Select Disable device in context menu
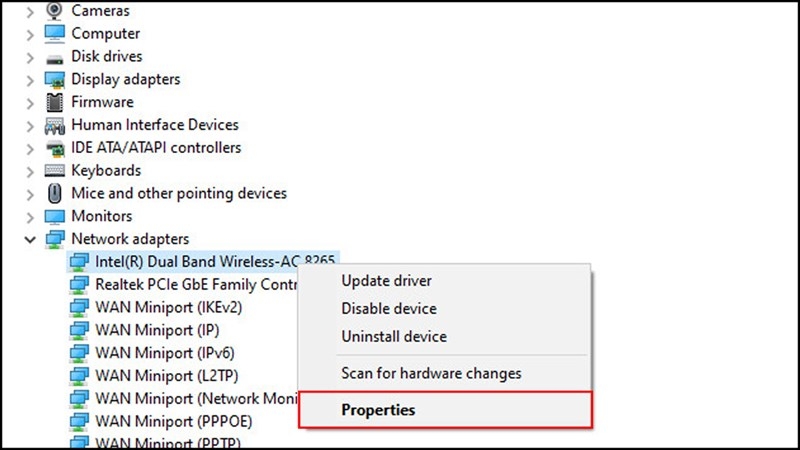Screen dimensions: 800x450 pos(388,309)
